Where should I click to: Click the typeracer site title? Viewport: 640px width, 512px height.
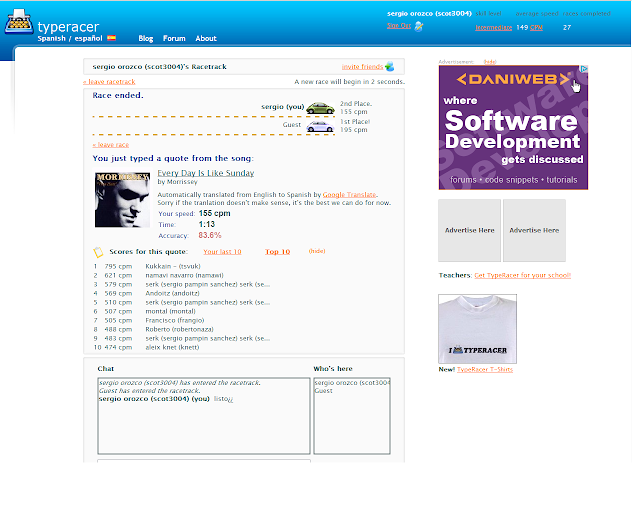(68, 27)
